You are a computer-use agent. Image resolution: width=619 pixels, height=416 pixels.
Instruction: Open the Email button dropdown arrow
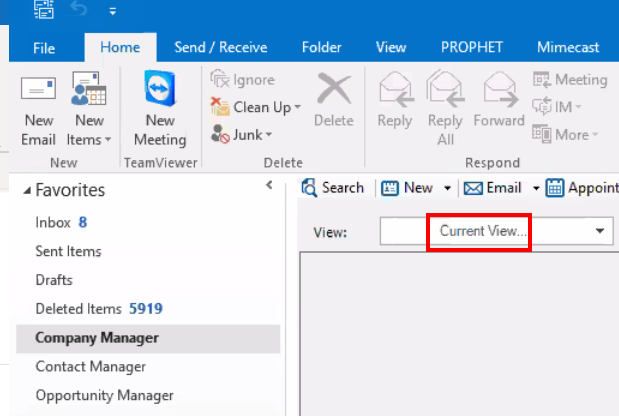pos(536,188)
